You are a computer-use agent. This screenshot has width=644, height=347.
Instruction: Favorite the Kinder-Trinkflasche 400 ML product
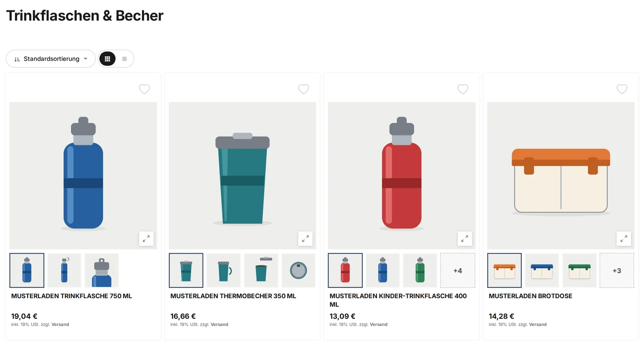[x=463, y=89]
